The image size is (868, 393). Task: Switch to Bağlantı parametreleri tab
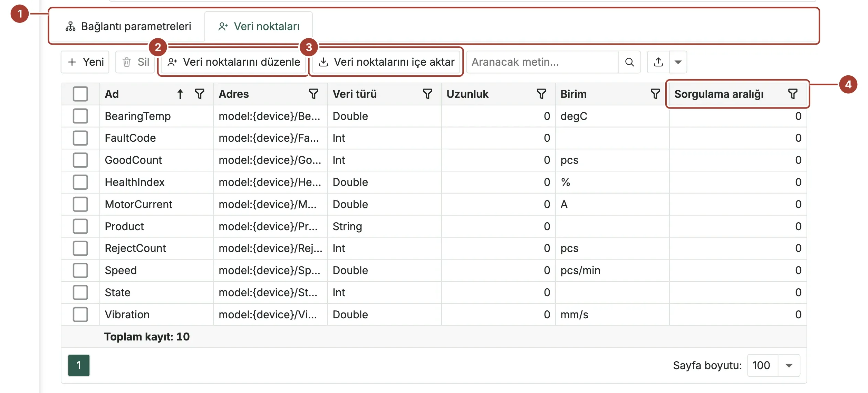click(x=128, y=26)
